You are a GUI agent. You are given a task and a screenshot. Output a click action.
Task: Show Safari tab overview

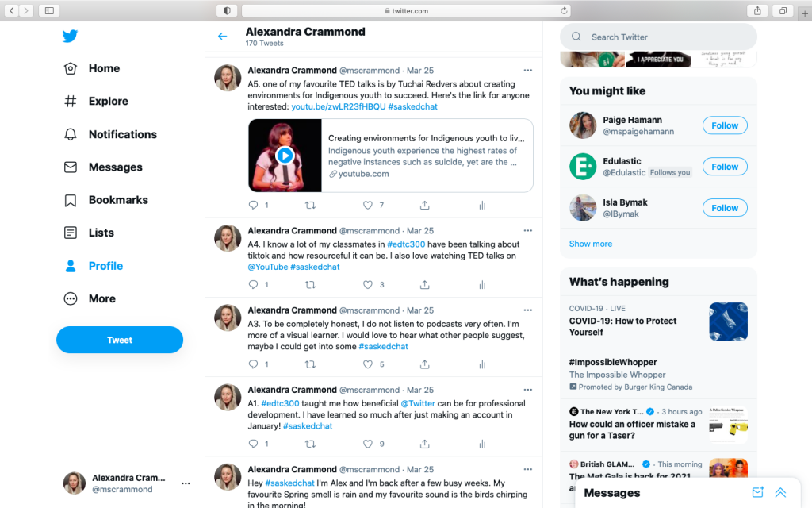tap(783, 10)
